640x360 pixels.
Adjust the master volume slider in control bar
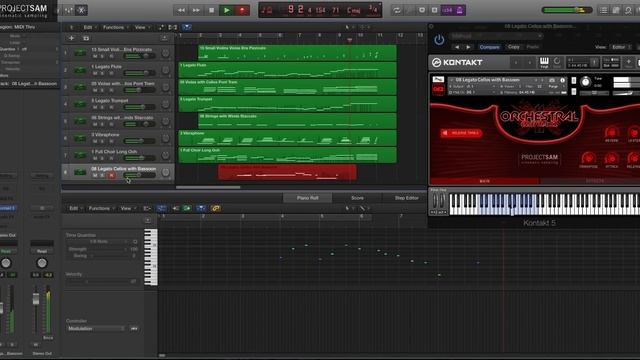(x=567, y=10)
